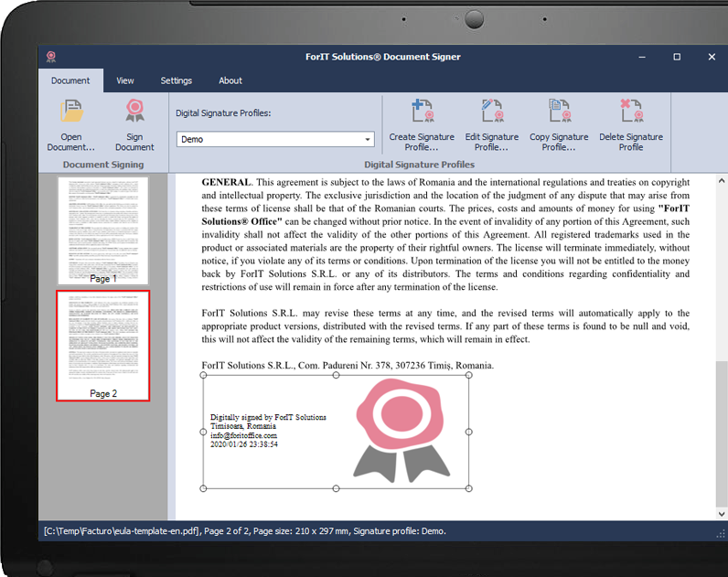728x577 pixels.
Task: Click the right-middle signature box handle
Action: point(469,432)
